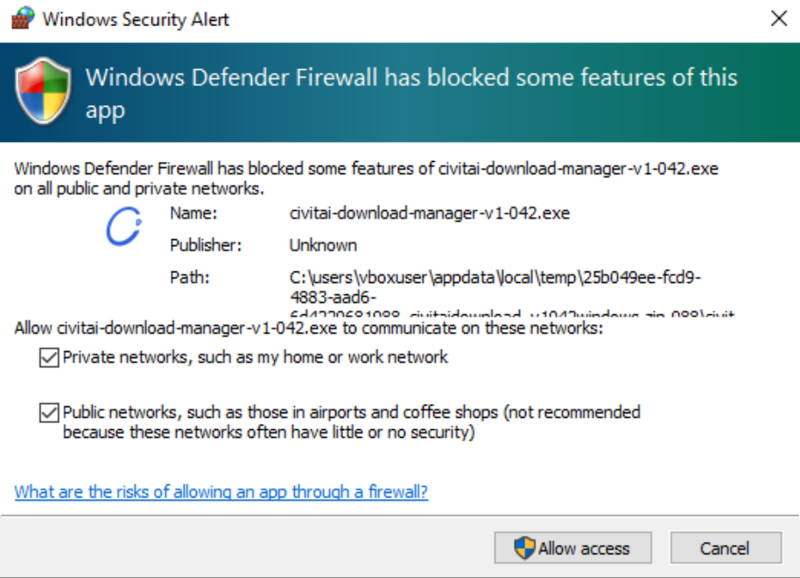This screenshot has height=578, width=800.
Task: Click the Path: field label
Action: pos(189,278)
